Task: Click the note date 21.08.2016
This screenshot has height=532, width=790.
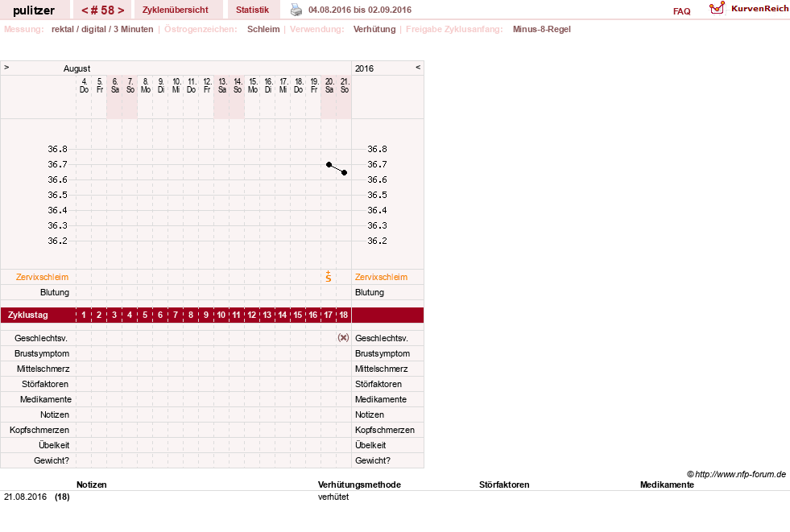Action: [x=25, y=497]
